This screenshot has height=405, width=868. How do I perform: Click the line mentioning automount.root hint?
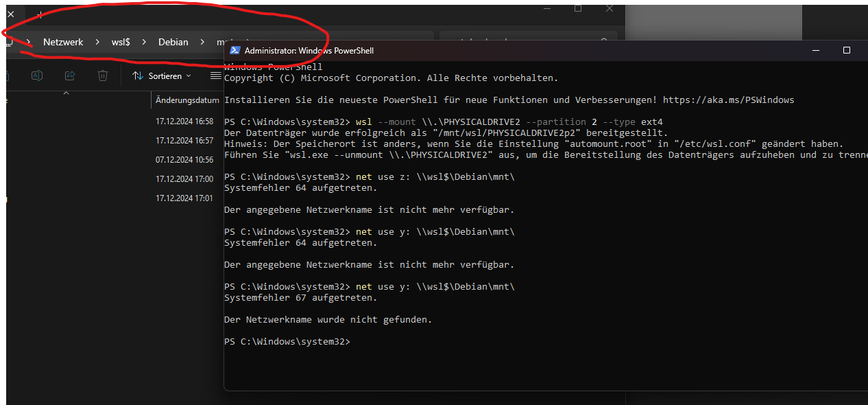pos(534,143)
